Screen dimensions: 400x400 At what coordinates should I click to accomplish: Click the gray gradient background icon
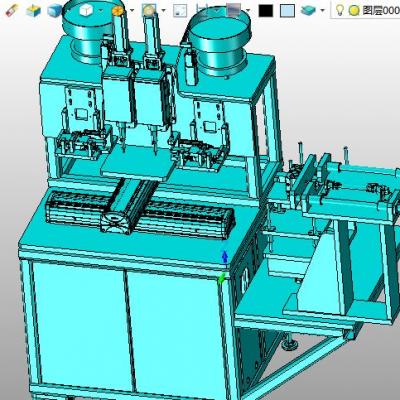pyautogui.click(x=233, y=10)
